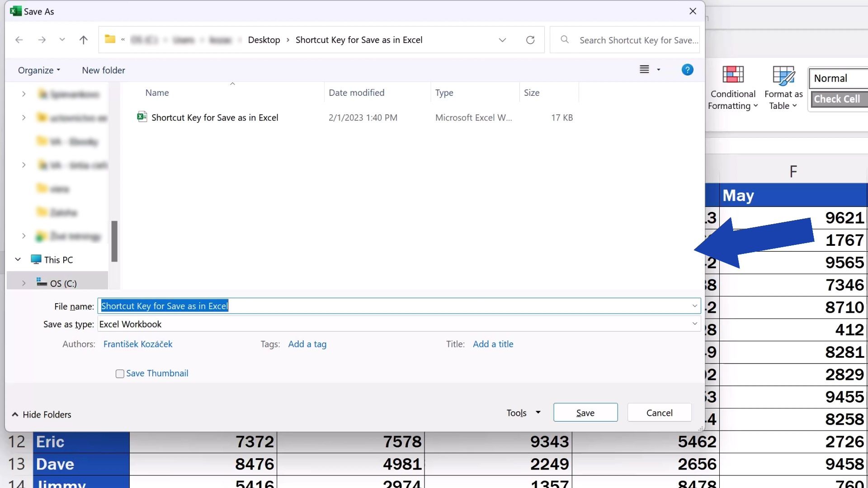This screenshot has height=488, width=868.
Task: Expand the address bar previous locations
Action: click(502, 40)
